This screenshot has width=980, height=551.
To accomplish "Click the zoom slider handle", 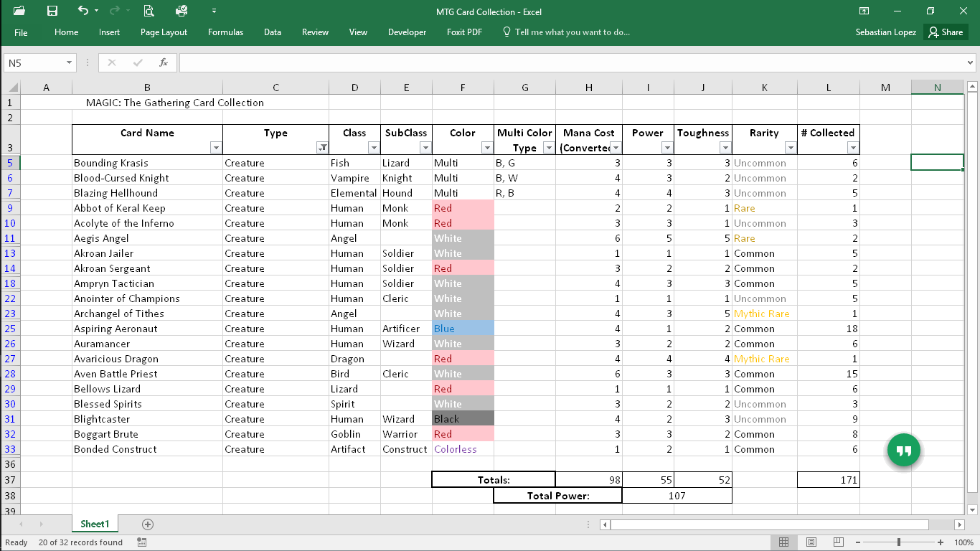I will coord(899,542).
